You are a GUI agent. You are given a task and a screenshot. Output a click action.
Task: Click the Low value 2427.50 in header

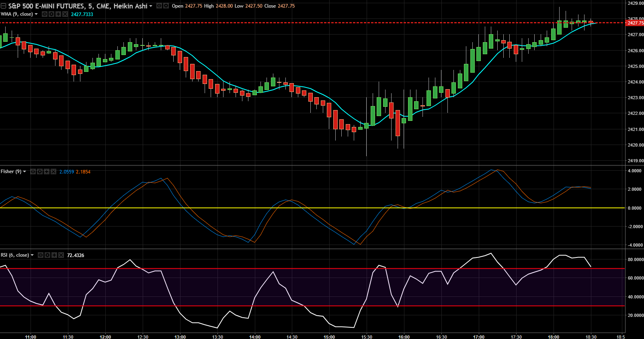(254, 6)
